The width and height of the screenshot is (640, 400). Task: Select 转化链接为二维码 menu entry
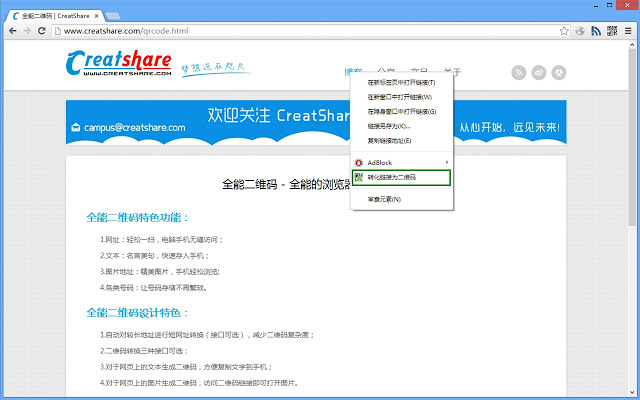402,178
